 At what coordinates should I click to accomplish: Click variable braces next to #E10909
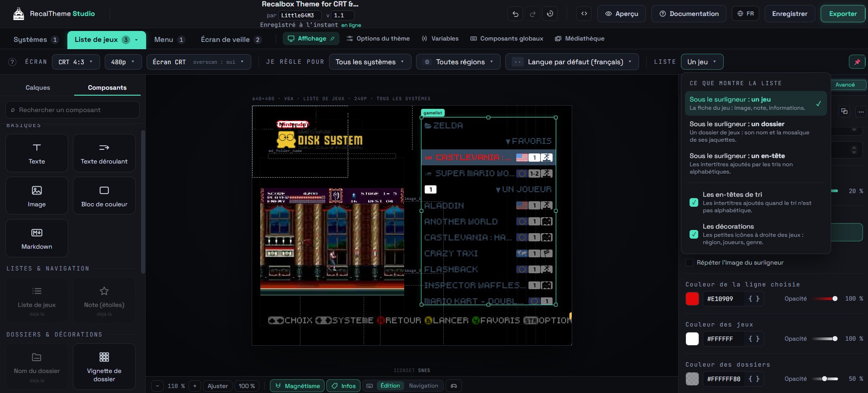pyautogui.click(x=754, y=299)
